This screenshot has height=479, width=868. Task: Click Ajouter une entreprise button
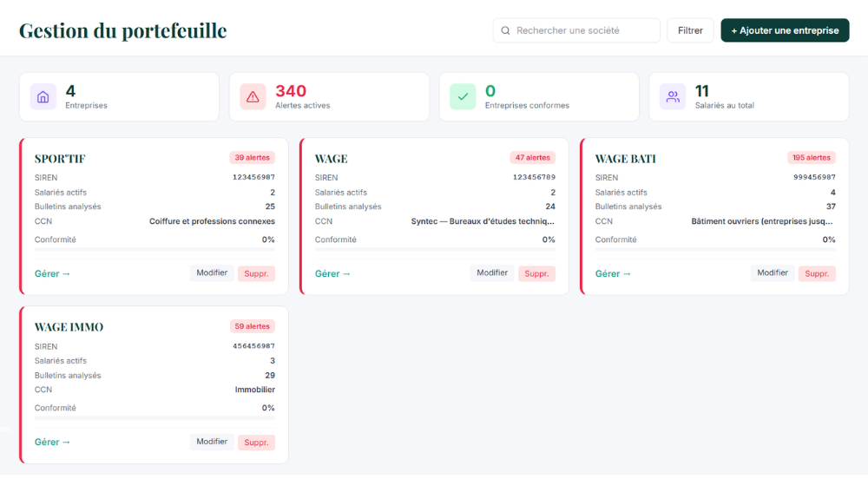[x=785, y=30]
